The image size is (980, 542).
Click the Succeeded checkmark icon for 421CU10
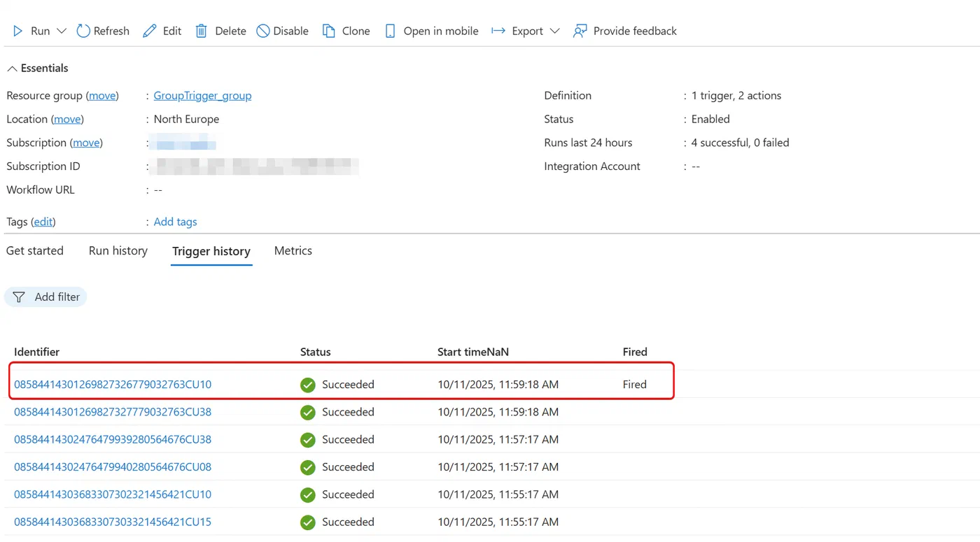click(308, 495)
